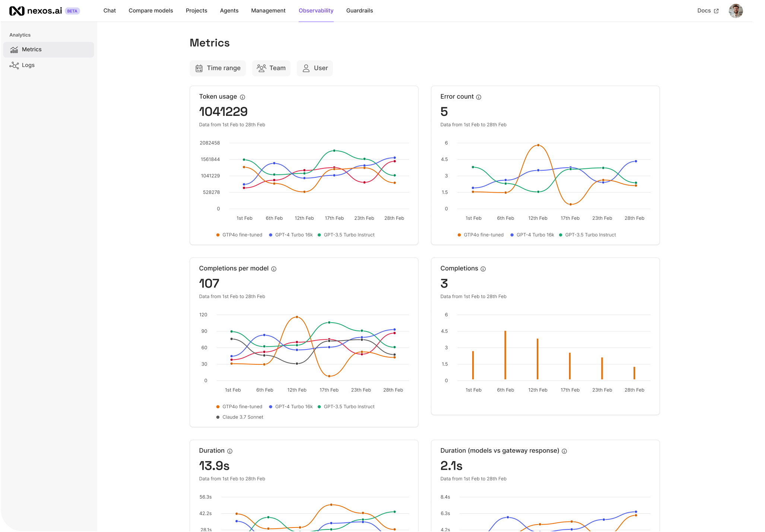Toggle GTP4o fine-tuned in Error count legend
The image size is (765, 532).
click(x=480, y=235)
